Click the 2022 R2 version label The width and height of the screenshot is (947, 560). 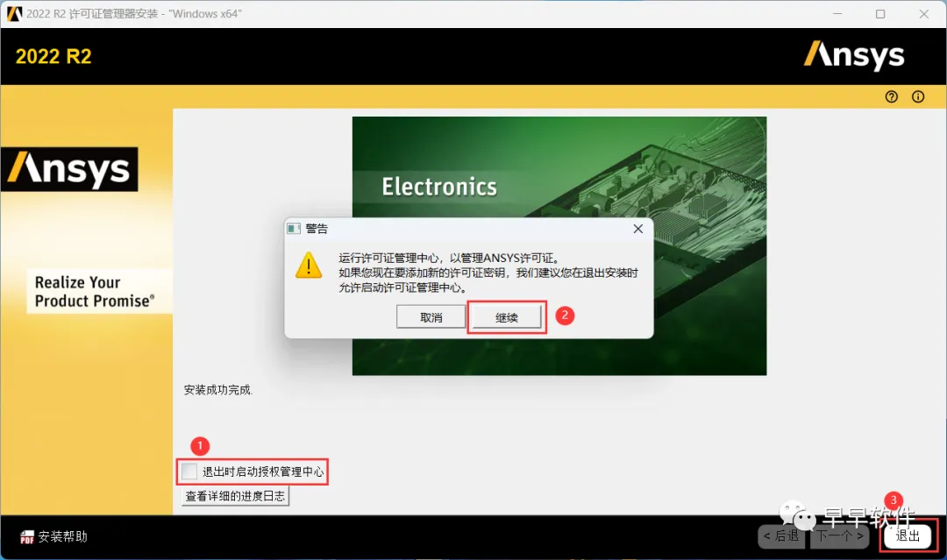[53, 56]
